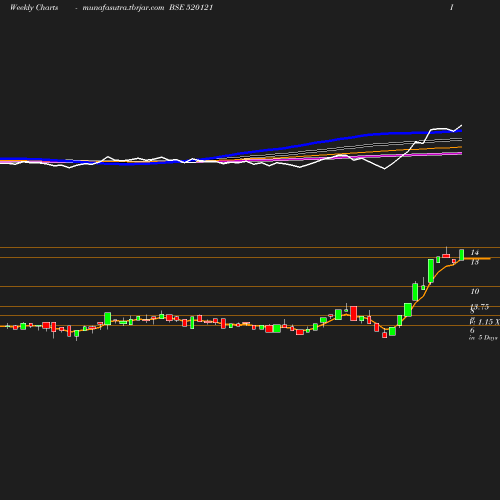Click the '1.15 X' multiplier label
500x500 pixels.
[489, 322]
